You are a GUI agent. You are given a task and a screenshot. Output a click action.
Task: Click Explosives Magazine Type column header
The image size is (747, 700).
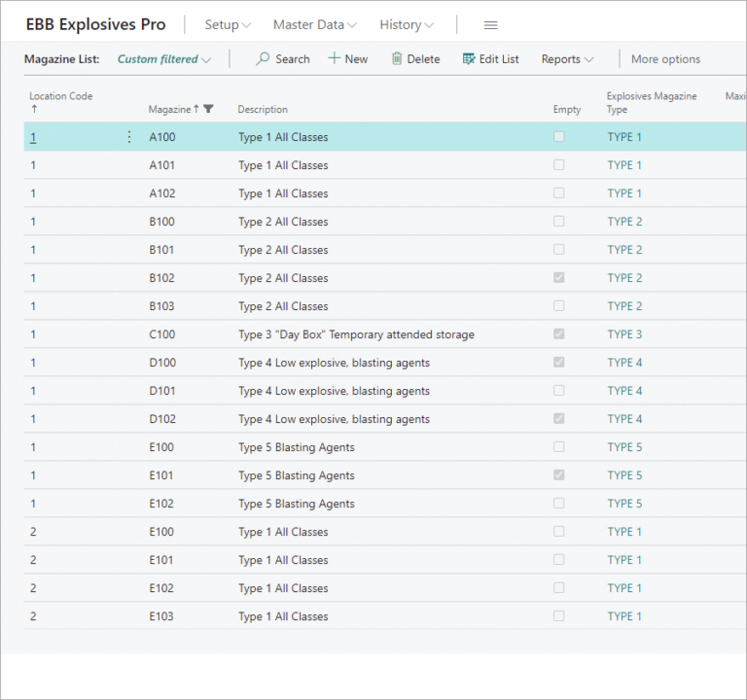652,102
